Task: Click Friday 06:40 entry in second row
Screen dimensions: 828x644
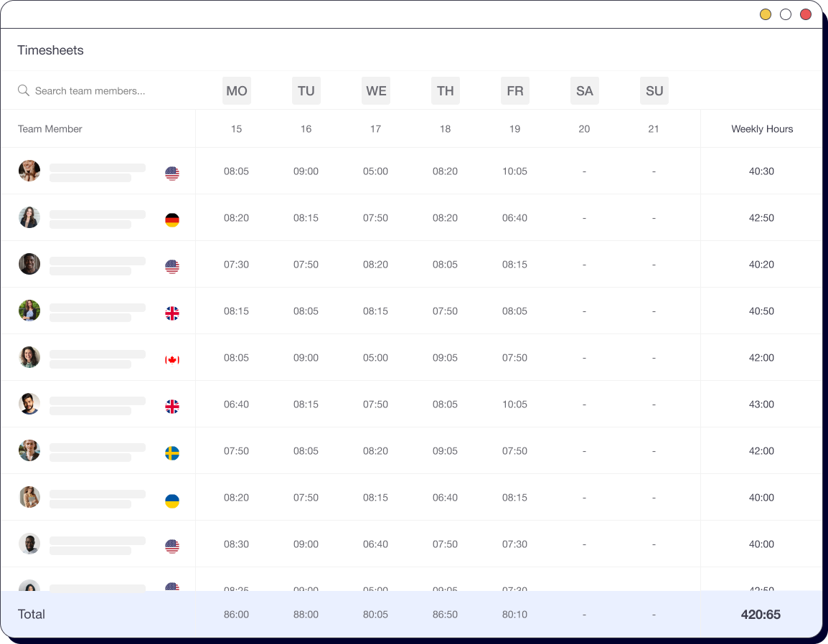Action: click(514, 218)
